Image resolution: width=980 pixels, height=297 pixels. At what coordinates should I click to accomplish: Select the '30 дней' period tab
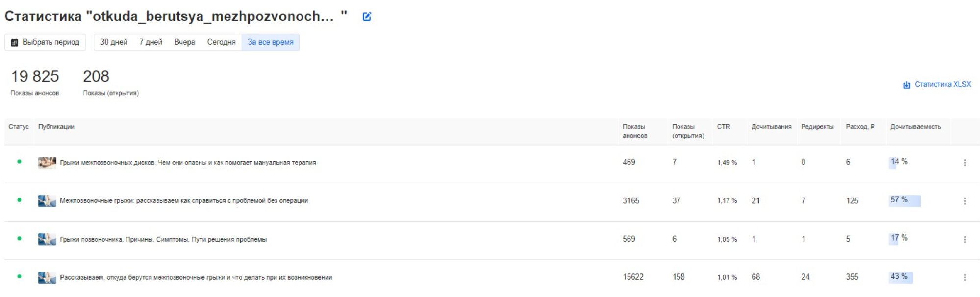tap(114, 42)
